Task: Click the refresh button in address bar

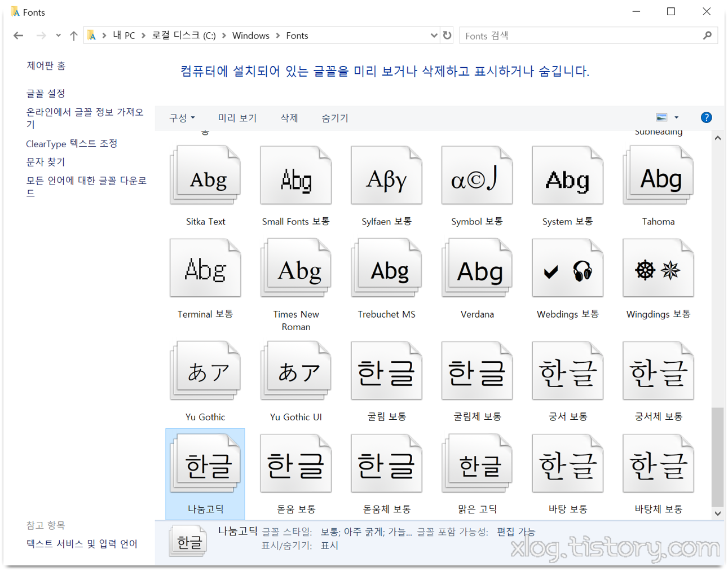Action: click(447, 35)
